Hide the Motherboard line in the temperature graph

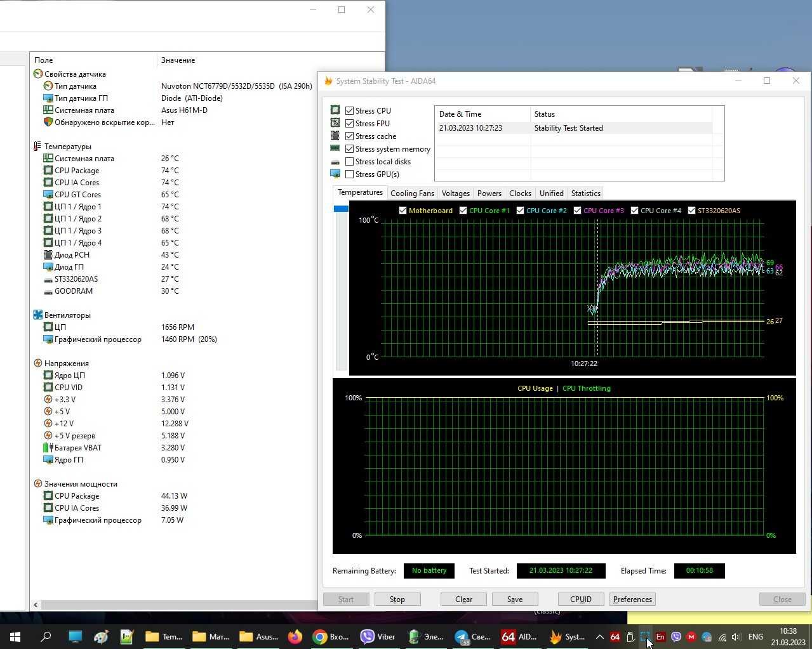pos(403,210)
